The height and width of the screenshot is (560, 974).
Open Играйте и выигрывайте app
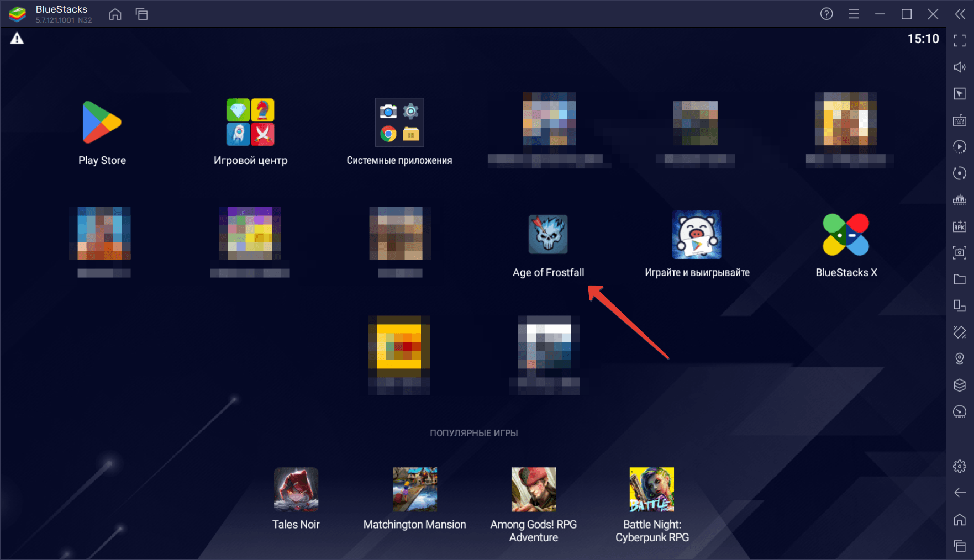coord(697,234)
